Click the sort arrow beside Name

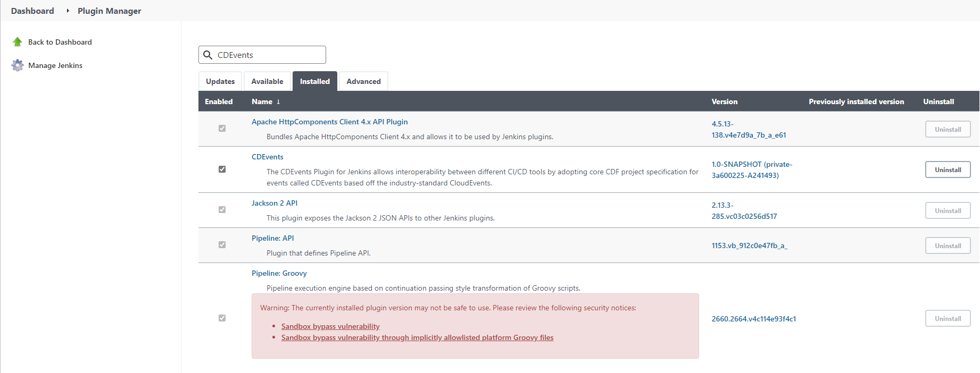[278, 101]
